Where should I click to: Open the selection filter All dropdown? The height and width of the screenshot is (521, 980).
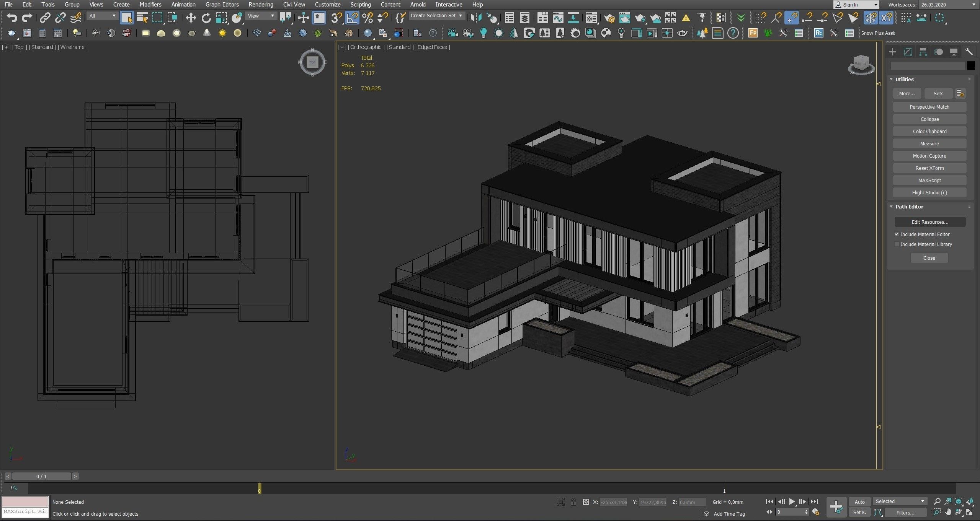[102, 16]
